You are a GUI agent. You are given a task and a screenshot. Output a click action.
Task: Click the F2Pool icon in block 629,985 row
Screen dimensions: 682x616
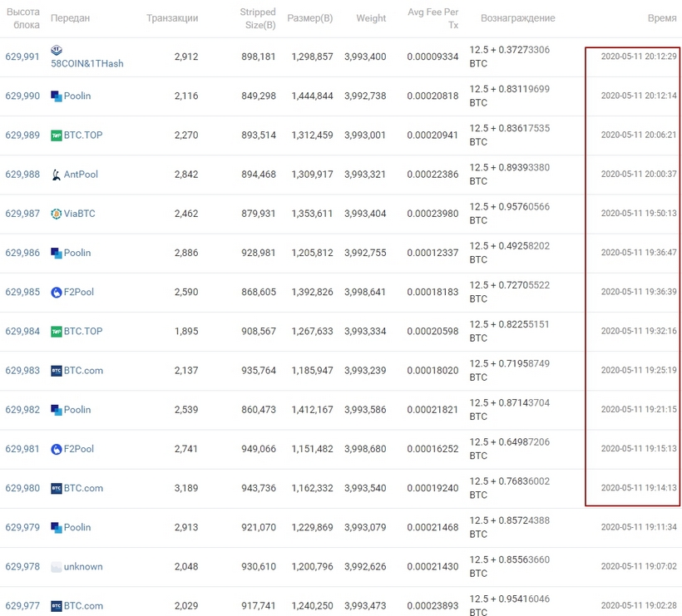click(x=57, y=293)
